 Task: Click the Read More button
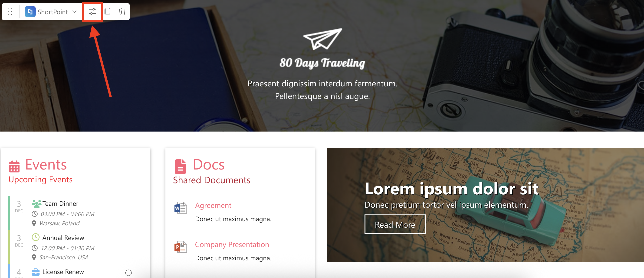point(395,224)
